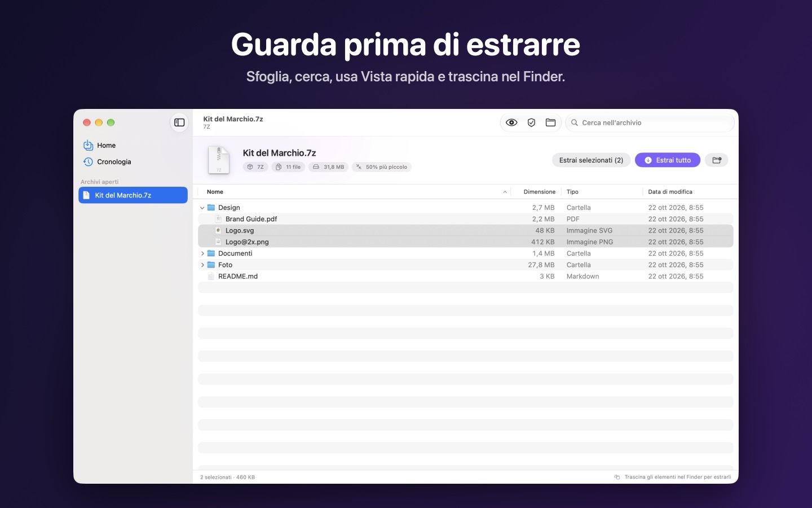This screenshot has height=508, width=812.
Task: Click the "Markdown" type cell
Action: click(x=582, y=276)
